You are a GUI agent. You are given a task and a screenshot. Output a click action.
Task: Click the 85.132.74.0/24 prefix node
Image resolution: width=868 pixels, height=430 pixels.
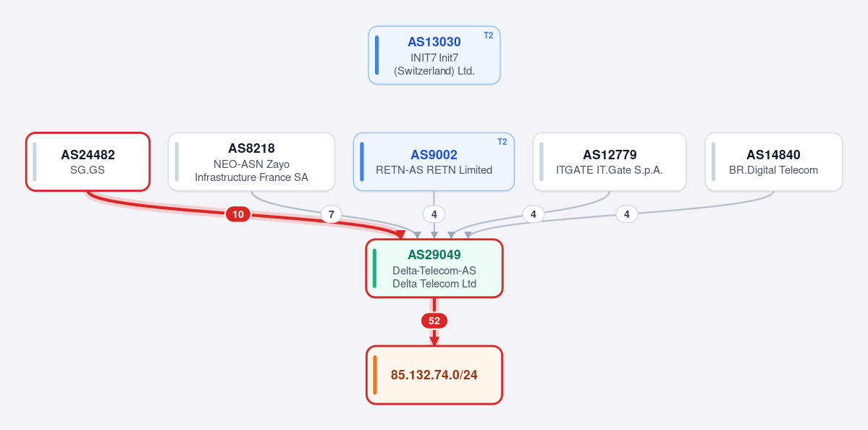point(434,375)
